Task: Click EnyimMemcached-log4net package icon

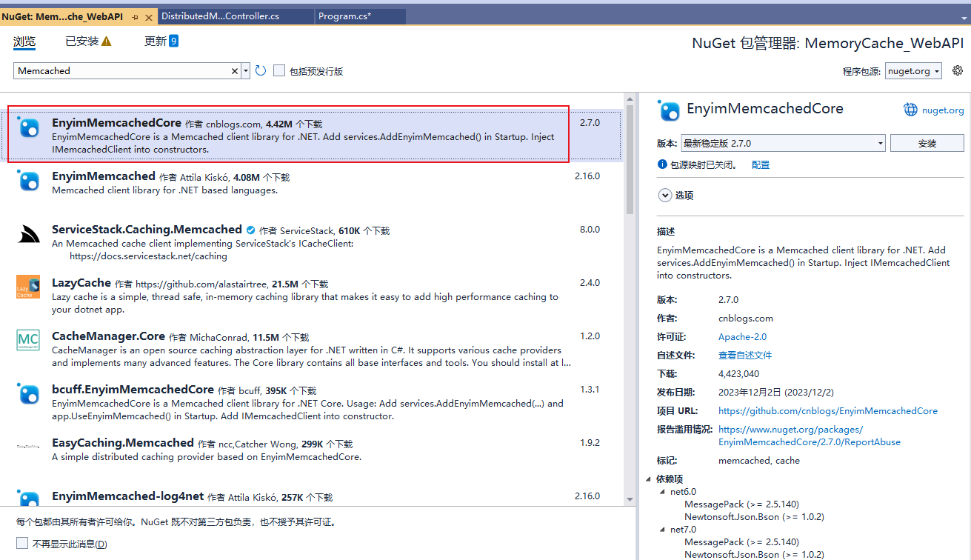Action: click(28, 499)
